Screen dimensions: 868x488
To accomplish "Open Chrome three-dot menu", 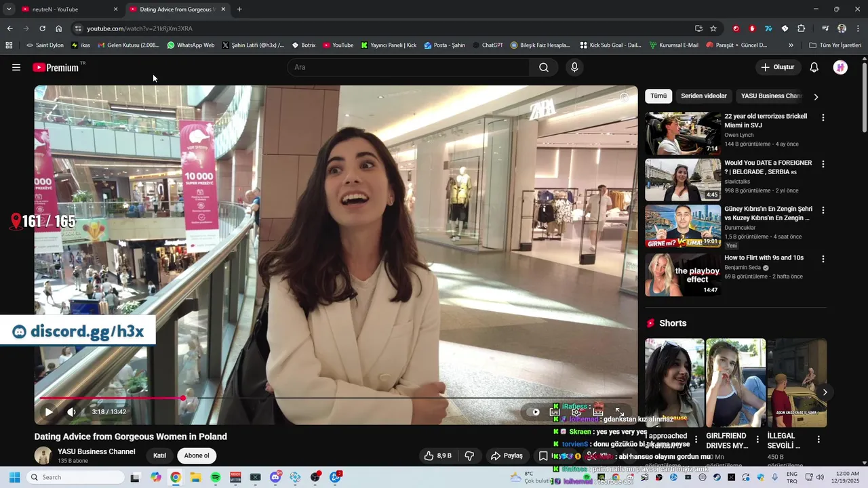I will (858, 28).
